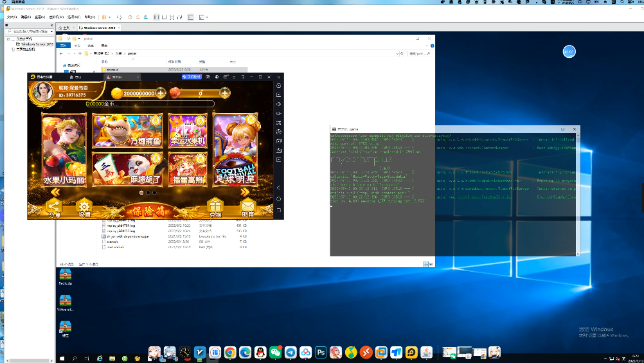Open the 分享 share icon in game
The image size is (644, 363).
point(53,208)
